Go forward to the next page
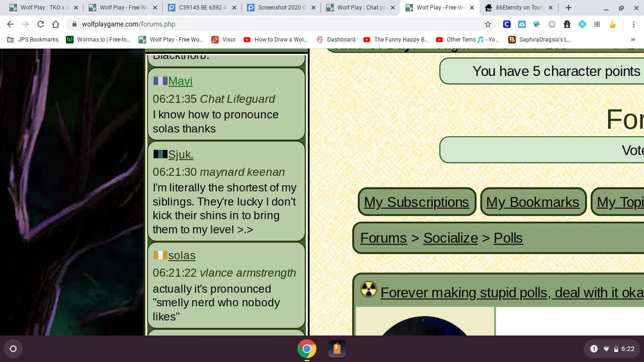Screen dimensions: 644x362 (x=26, y=24)
